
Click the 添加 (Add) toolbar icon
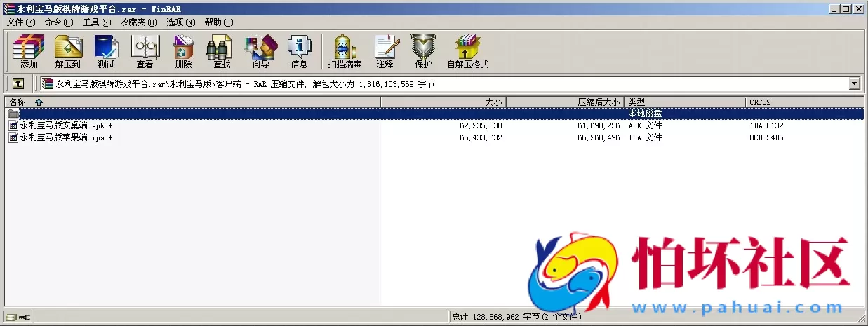pyautogui.click(x=29, y=51)
